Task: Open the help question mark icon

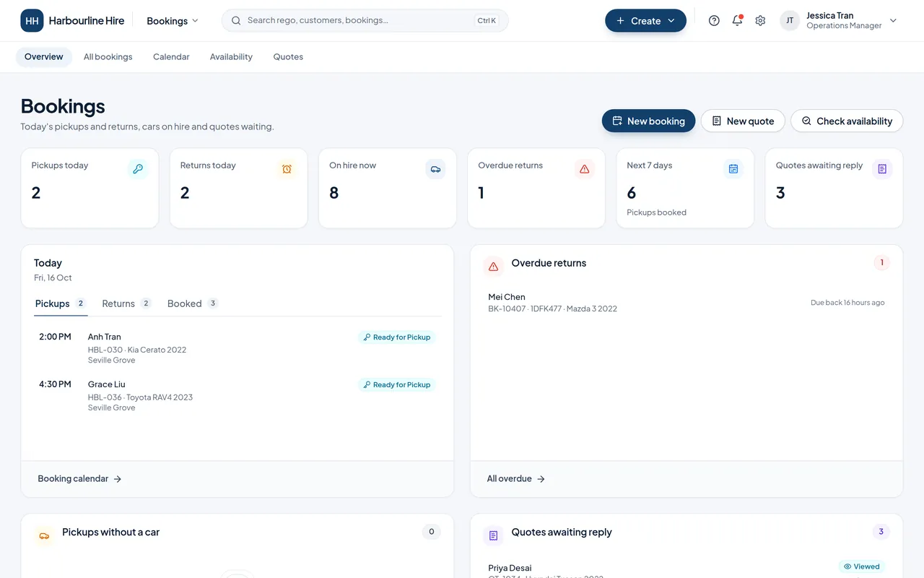Action: pyautogui.click(x=714, y=21)
